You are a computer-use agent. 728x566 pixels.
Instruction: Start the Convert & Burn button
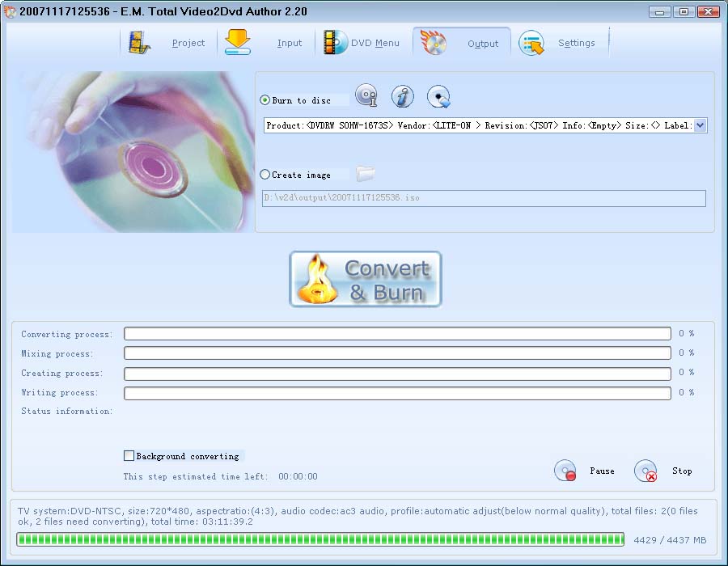pos(366,279)
